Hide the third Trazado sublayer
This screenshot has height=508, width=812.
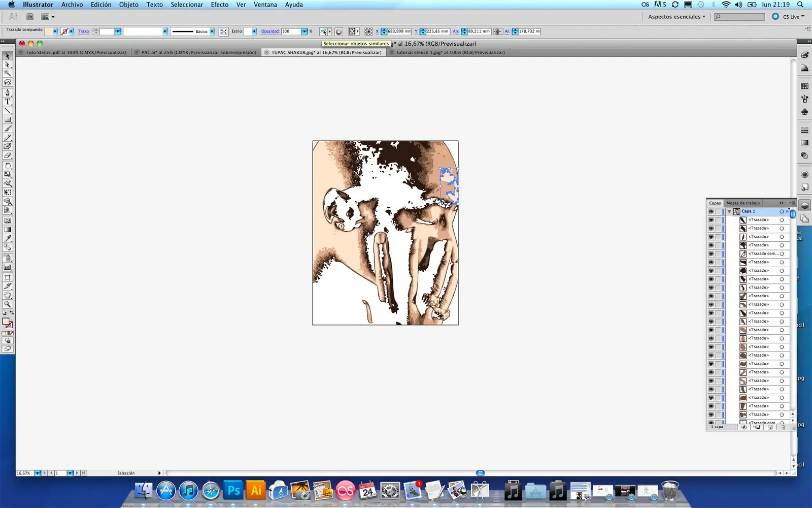pyautogui.click(x=711, y=237)
